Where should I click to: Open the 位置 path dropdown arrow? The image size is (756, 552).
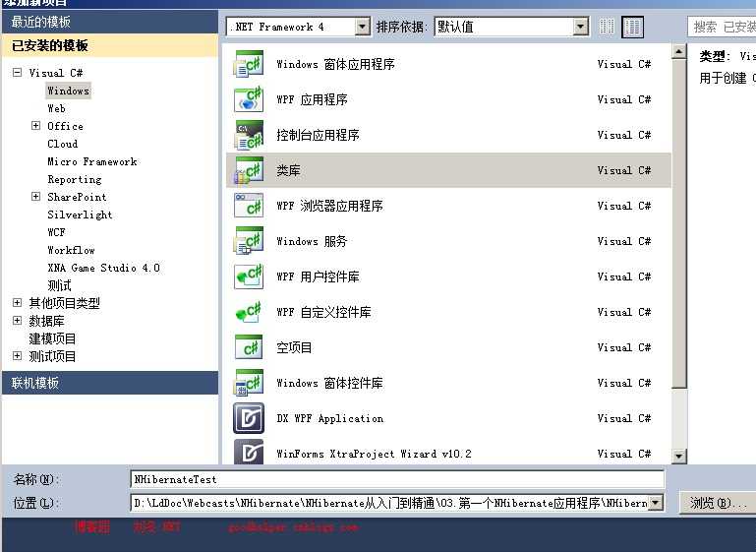tap(655, 503)
